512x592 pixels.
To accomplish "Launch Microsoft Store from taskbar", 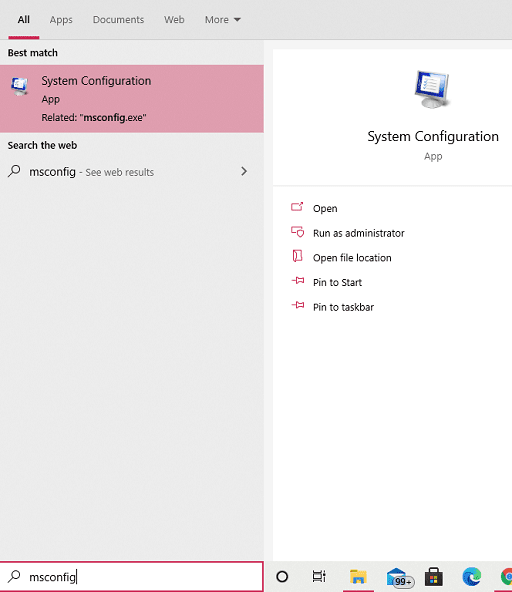I will [x=434, y=577].
